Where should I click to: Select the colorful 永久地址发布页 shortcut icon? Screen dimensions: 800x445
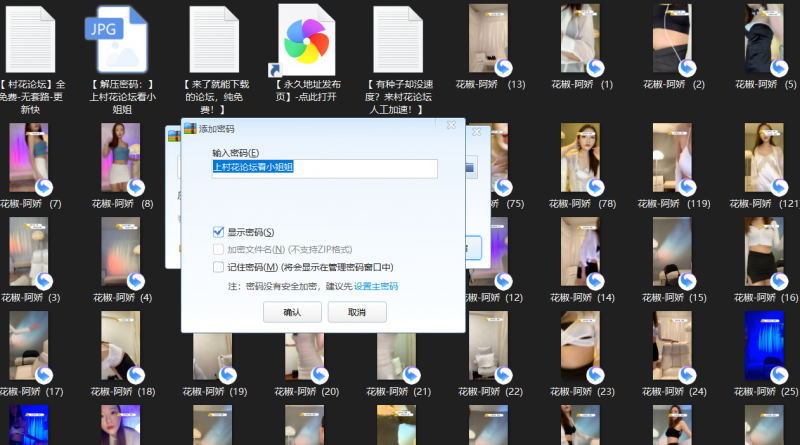pyautogui.click(x=304, y=38)
